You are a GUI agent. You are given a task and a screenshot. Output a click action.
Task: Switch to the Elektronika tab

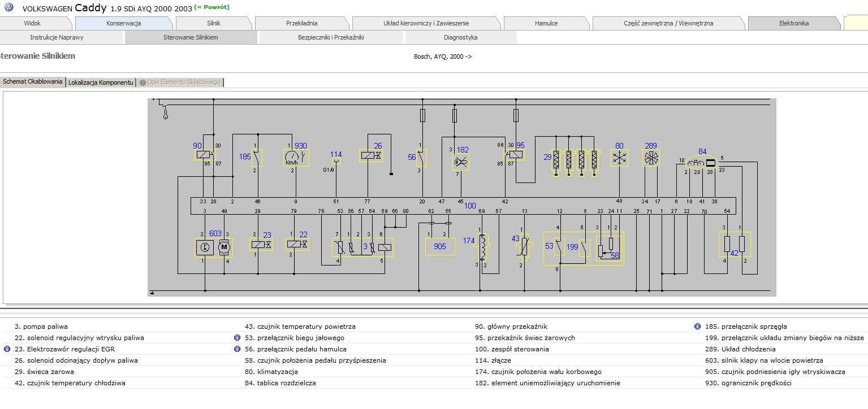[794, 23]
